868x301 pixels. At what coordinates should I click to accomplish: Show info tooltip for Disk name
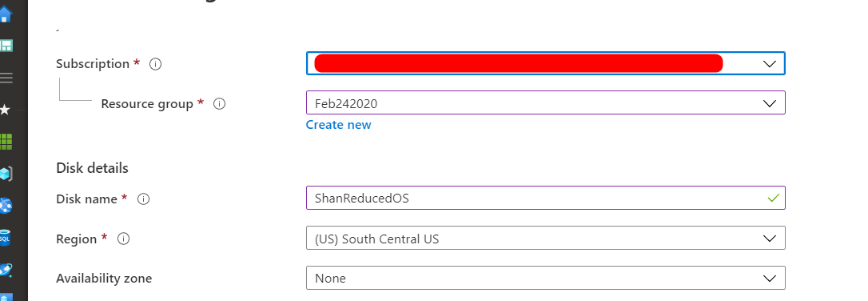coord(143,199)
